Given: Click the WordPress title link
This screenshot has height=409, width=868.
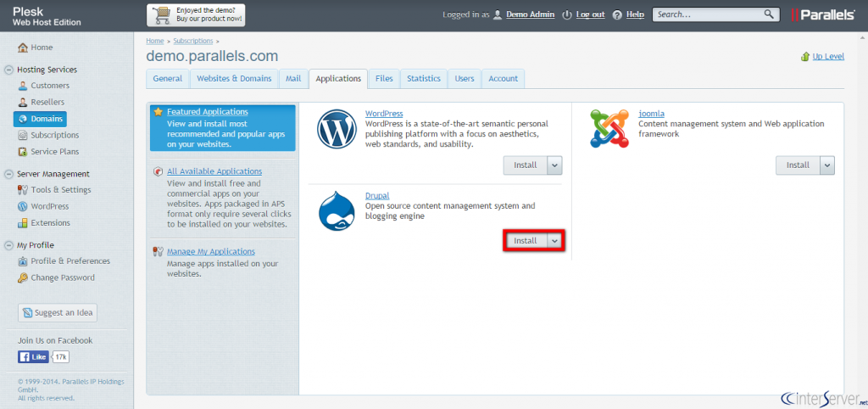Looking at the screenshot, I should pos(384,114).
